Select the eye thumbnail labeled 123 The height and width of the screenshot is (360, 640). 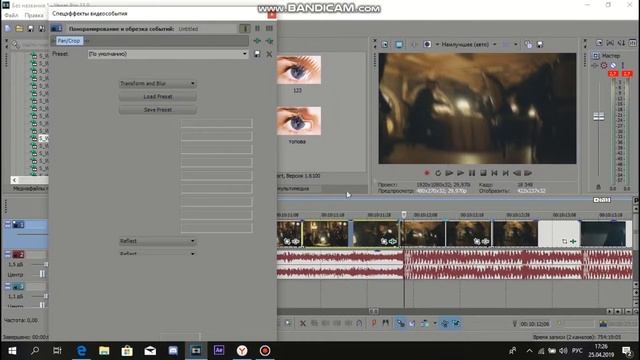[x=299, y=70]
